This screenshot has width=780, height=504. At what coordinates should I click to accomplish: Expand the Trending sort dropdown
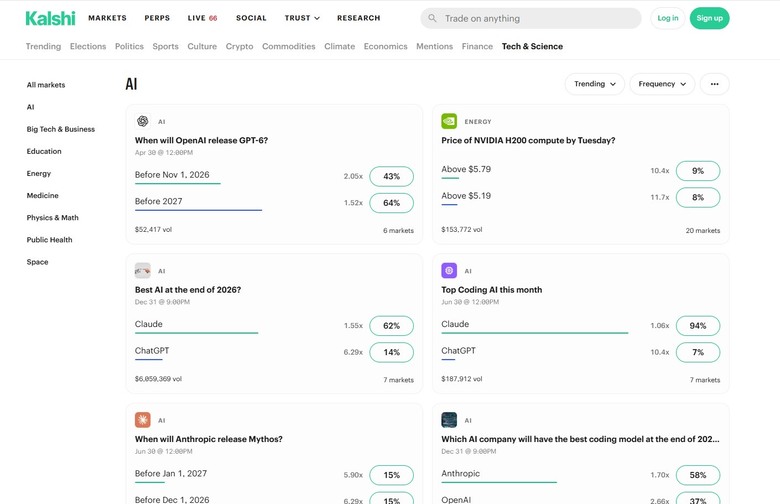click(594, 84)
